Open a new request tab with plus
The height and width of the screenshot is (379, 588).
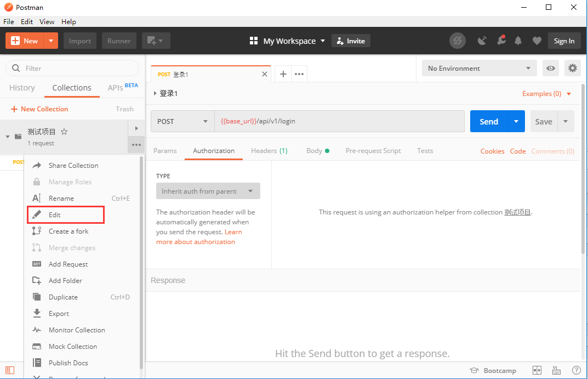(283, 74)
